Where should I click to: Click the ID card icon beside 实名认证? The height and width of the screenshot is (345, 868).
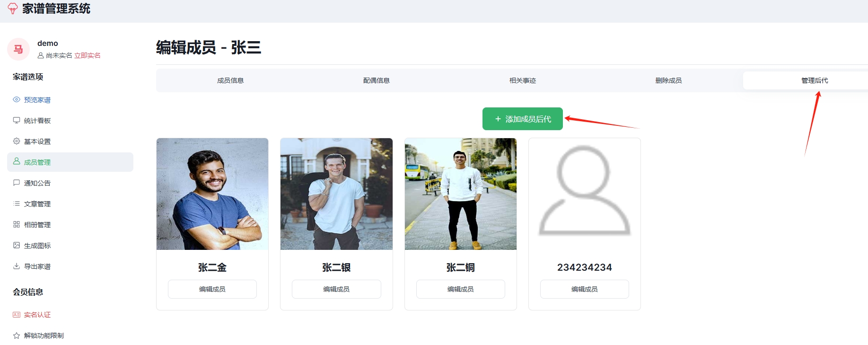click(17, 315)
